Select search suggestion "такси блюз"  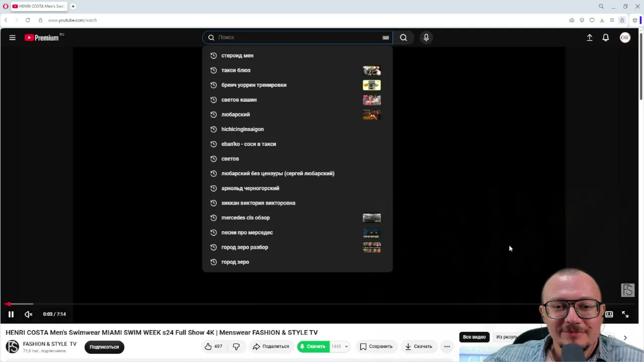point(297,70)
